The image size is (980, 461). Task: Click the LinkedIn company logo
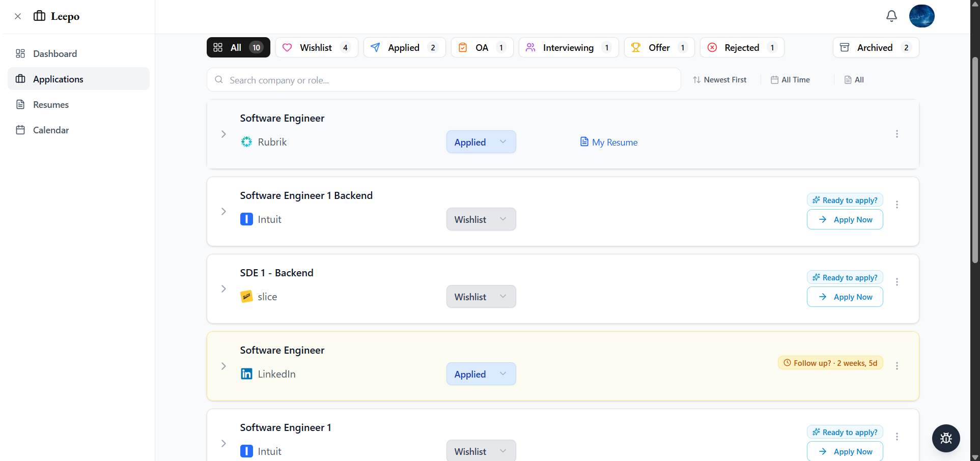(x=246, y=373)
